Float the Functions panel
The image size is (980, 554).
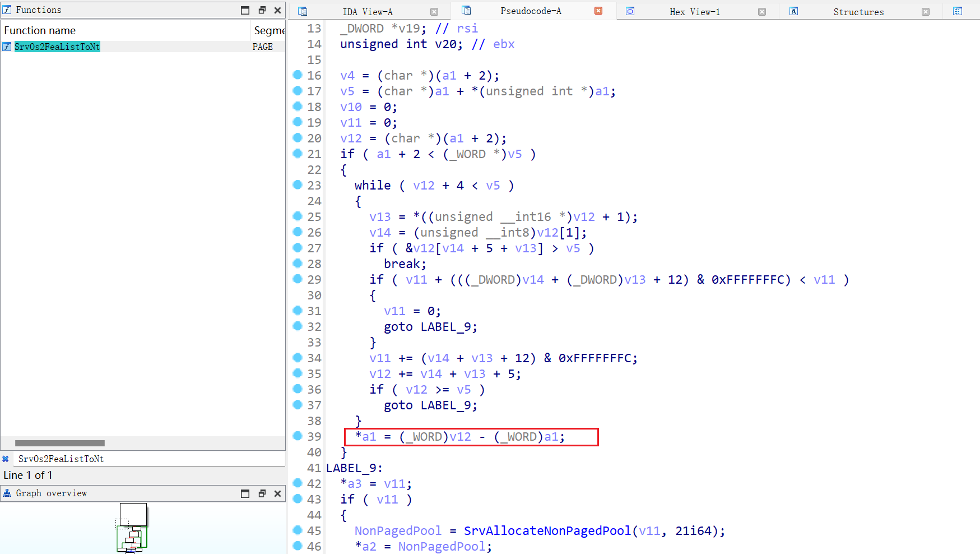(x=262, y=10)
